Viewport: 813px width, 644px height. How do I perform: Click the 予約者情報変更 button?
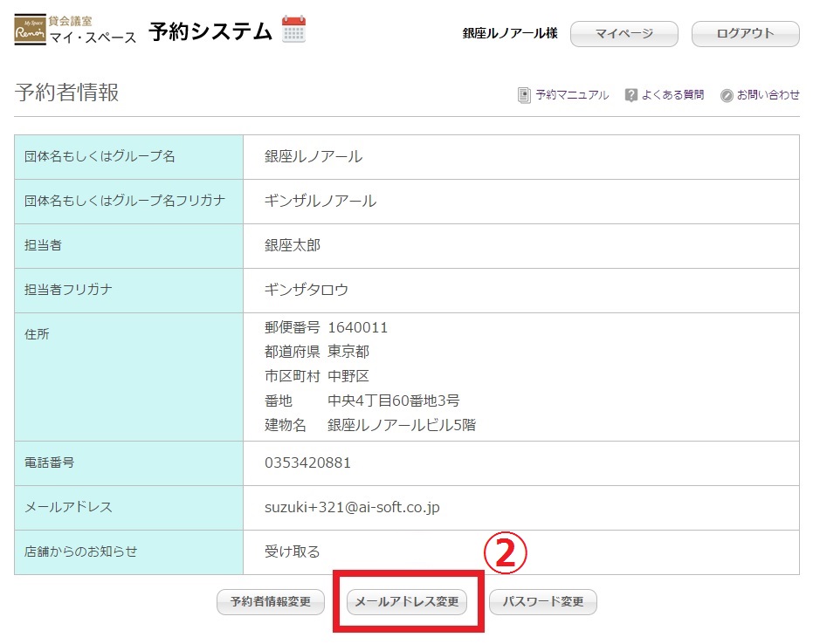[x=270, y=602]
